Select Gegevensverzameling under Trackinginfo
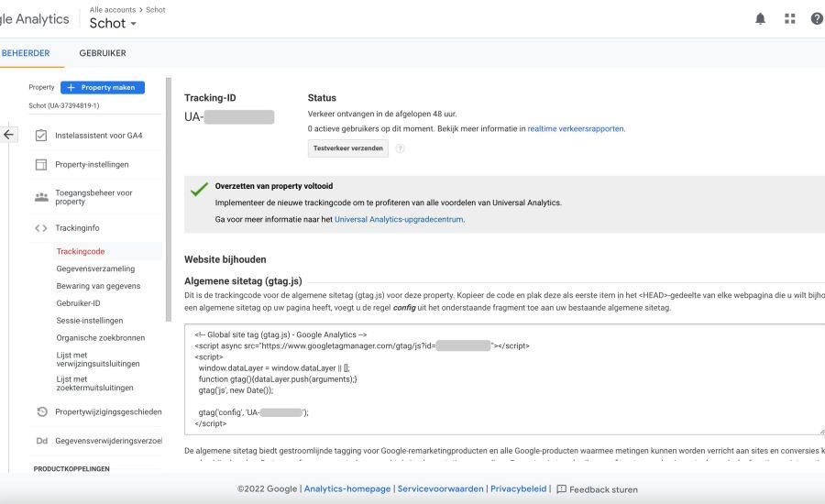Viewport: 825px width, 504px height. (95, 268)
